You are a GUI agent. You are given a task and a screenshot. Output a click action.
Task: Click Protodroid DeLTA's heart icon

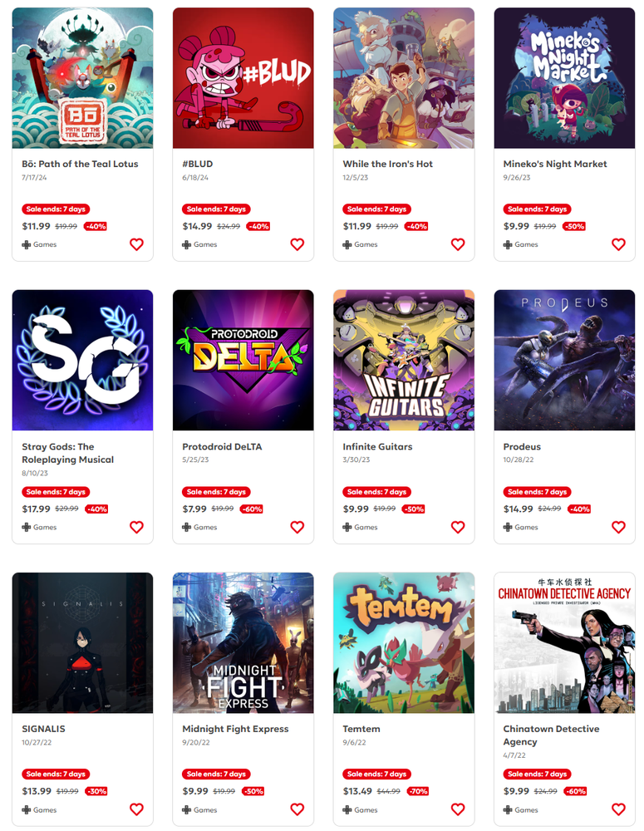coord(297,528)
